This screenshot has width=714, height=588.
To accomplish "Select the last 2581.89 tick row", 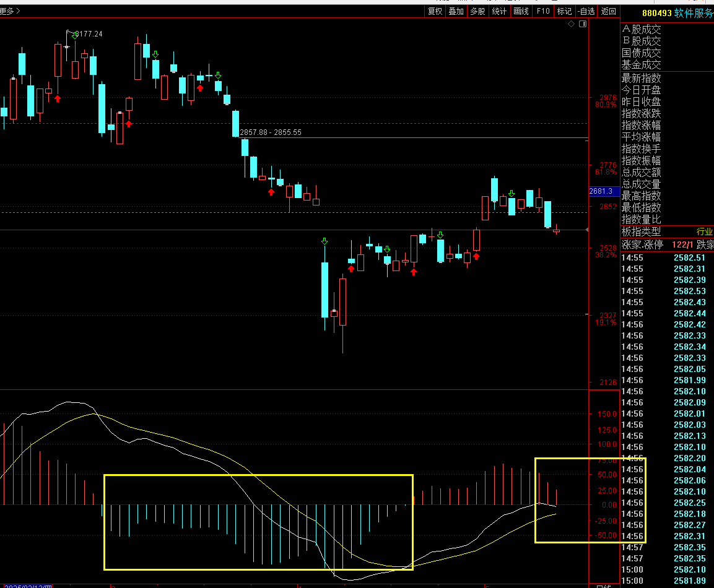I will pyautogui.click(x=668, y=581).
